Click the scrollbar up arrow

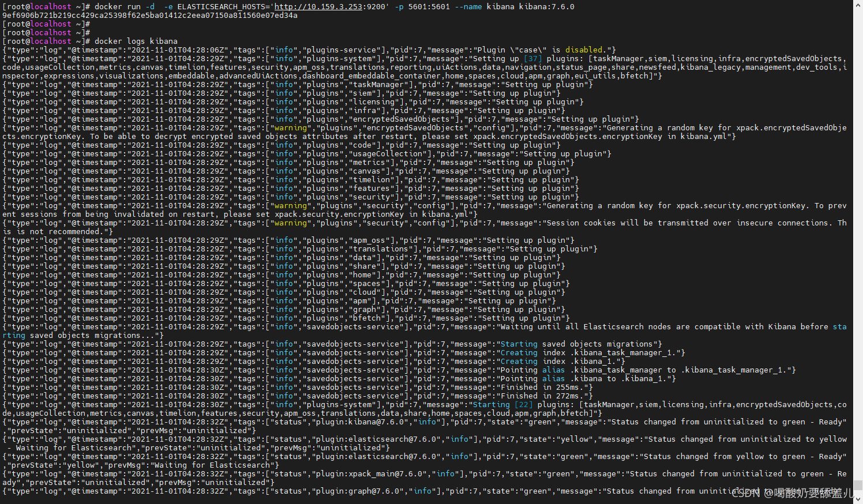(858, 3)
